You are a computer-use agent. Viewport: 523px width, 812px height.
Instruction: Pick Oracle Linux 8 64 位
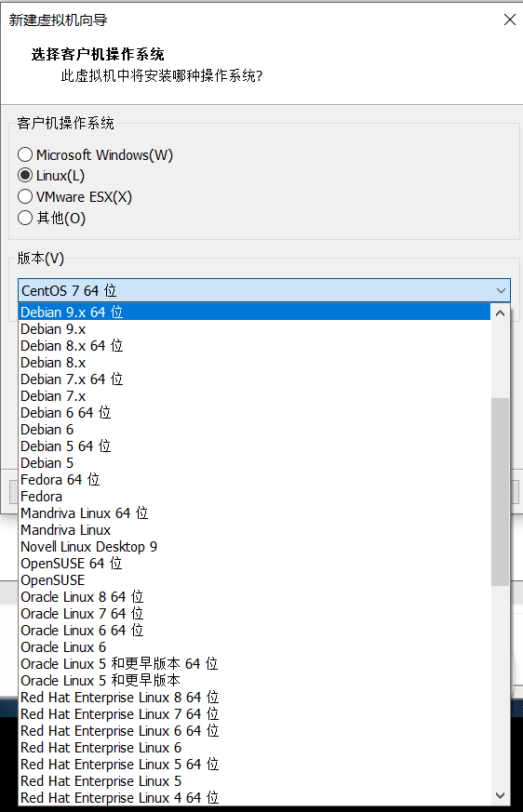(254, 597)
